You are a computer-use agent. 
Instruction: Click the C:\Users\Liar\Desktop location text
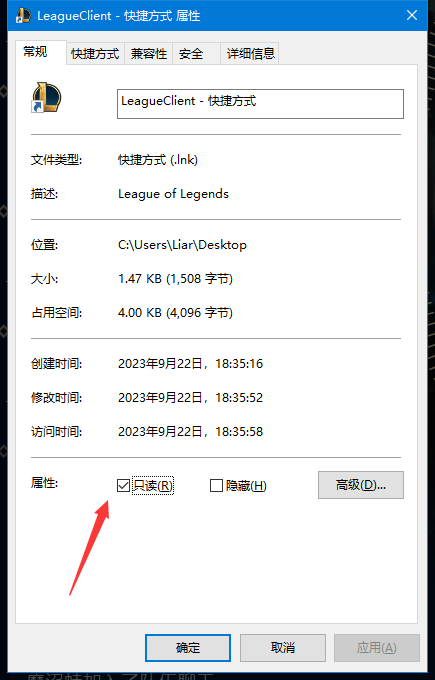coord(182,245)
